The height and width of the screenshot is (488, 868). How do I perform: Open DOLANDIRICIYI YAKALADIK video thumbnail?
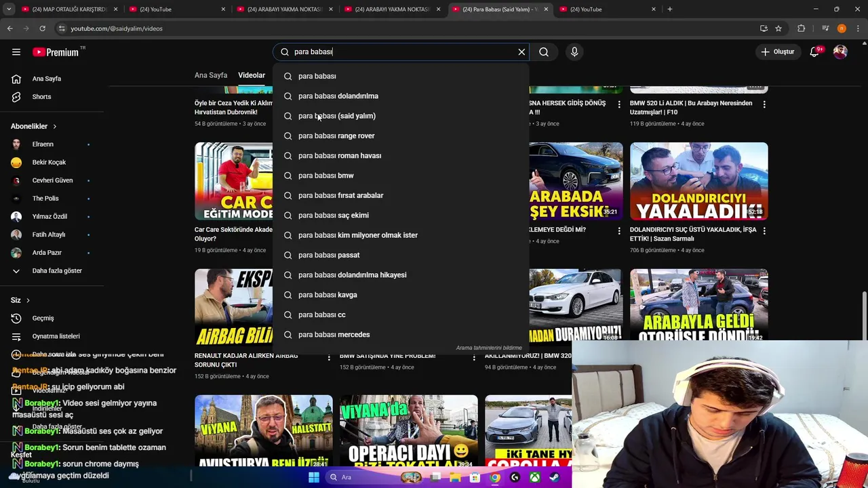[698, 181]
